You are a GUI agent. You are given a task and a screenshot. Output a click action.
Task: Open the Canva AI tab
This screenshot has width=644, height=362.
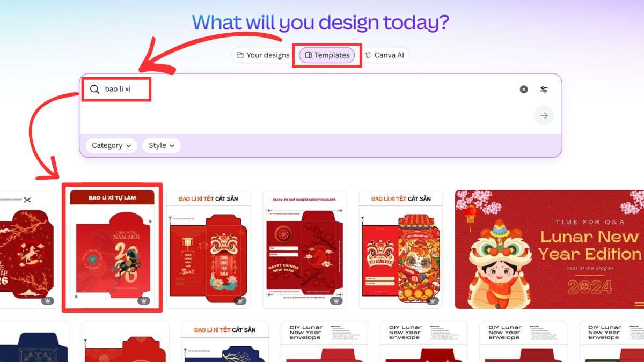coord(386,55)
